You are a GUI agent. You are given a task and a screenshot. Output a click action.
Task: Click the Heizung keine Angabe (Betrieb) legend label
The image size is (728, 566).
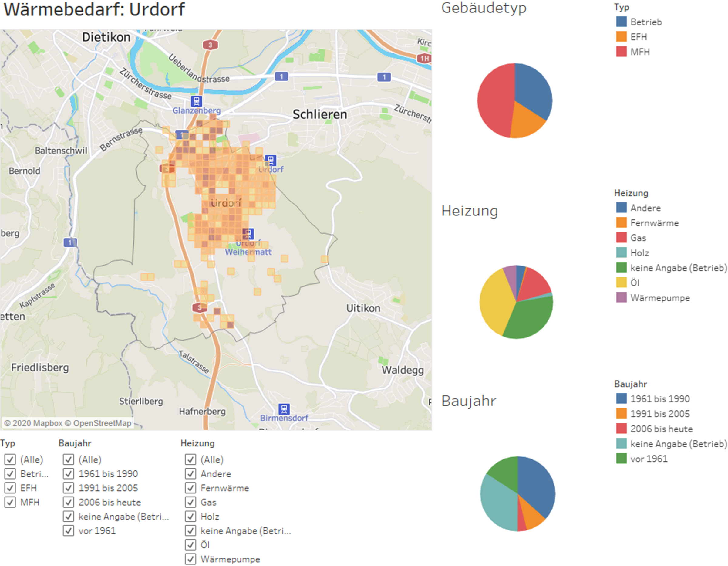679,268
